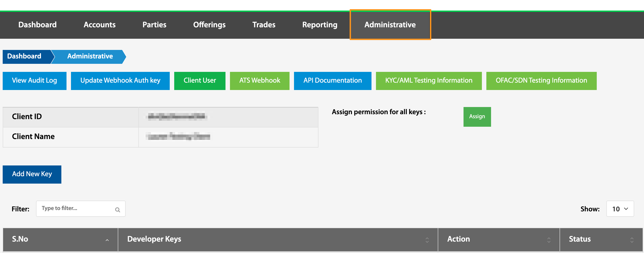Viewport: 644px width, 253px height.
Task: Open API Documentation
Action: pos(332,81)
